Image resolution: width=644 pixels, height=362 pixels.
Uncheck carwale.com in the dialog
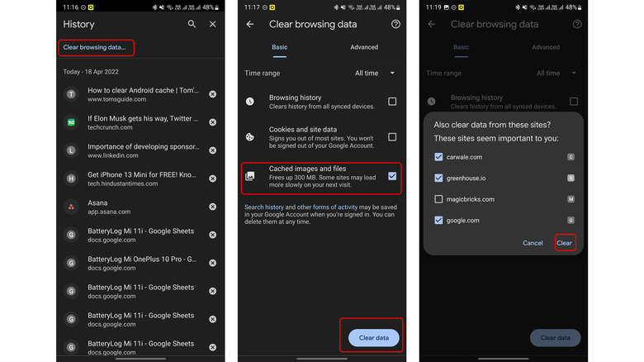pos(438,157)
